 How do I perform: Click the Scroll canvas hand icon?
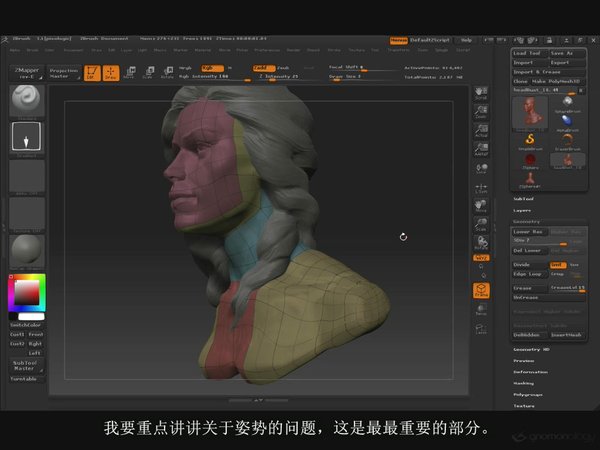tap(481, 93)
